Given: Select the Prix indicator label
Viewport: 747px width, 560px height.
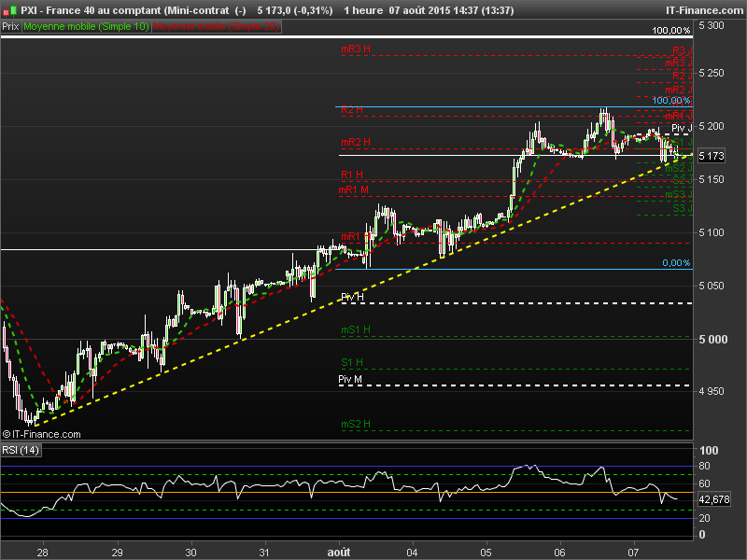Looking at the screenshot, I should [10, 27].
